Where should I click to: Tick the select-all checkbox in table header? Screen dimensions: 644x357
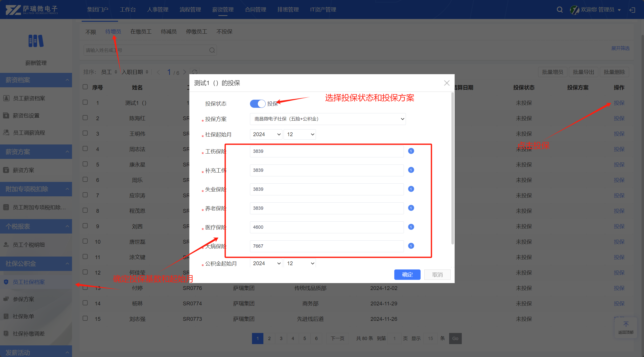point(85,87)
